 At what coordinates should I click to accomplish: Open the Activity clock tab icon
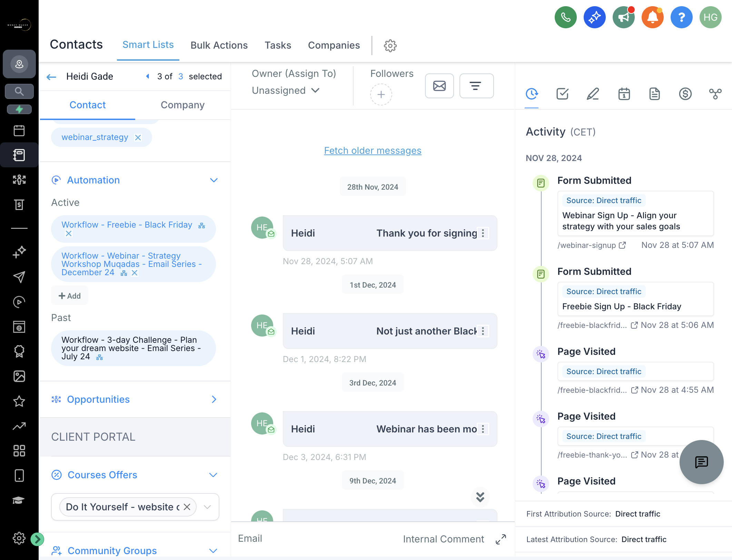[x=532, y=94]
